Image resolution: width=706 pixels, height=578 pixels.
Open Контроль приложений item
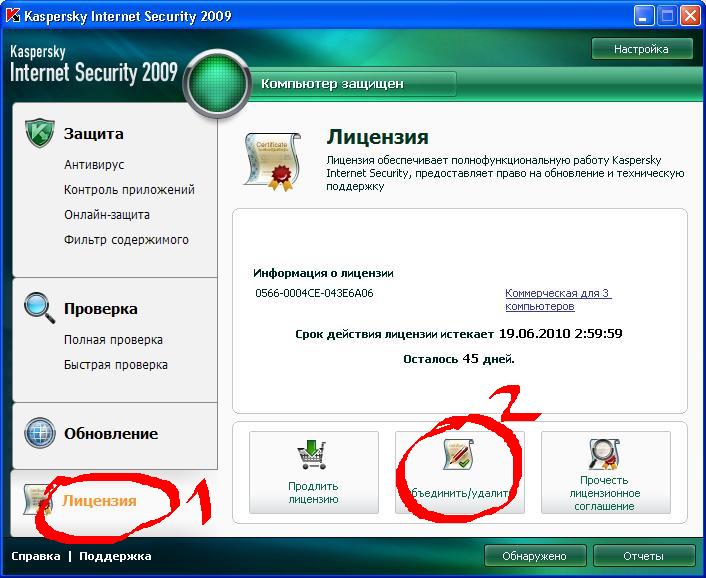[129, 190]
